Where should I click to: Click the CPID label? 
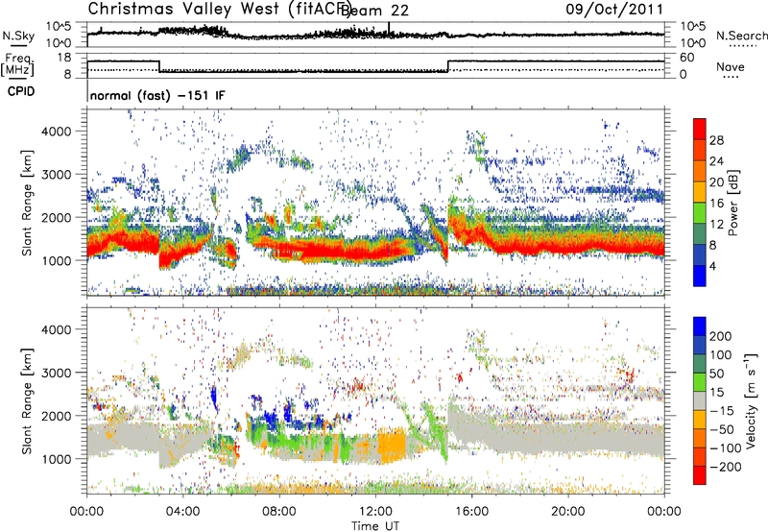(x=21, y=91)
